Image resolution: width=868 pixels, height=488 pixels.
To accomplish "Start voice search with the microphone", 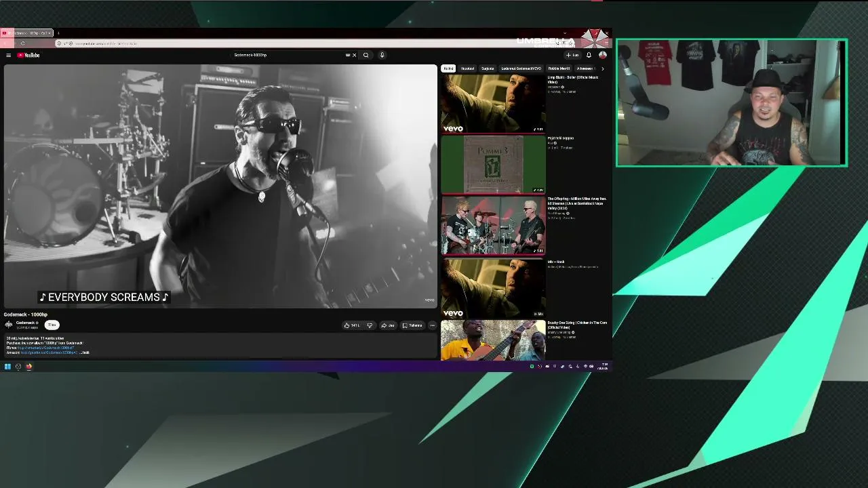I will (x=382, y=55).
